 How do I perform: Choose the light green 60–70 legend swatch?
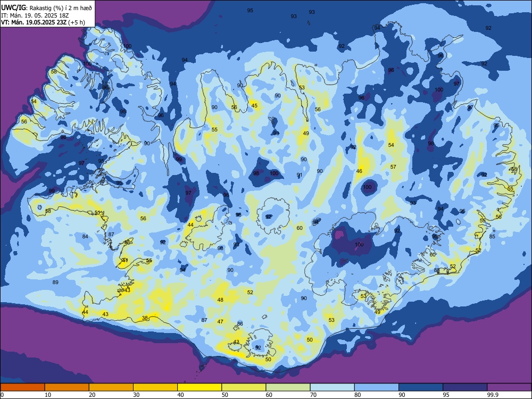pos(288,387)
